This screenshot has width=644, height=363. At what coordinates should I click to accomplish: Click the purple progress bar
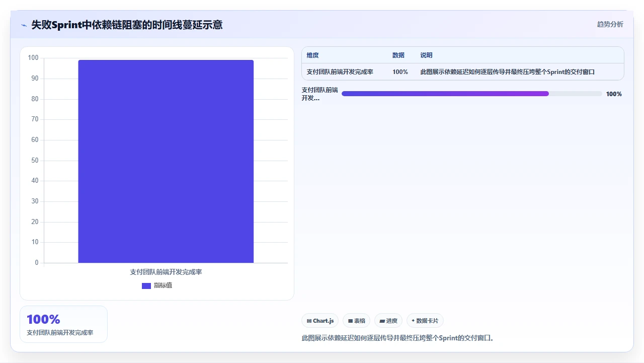pos(445,94)
